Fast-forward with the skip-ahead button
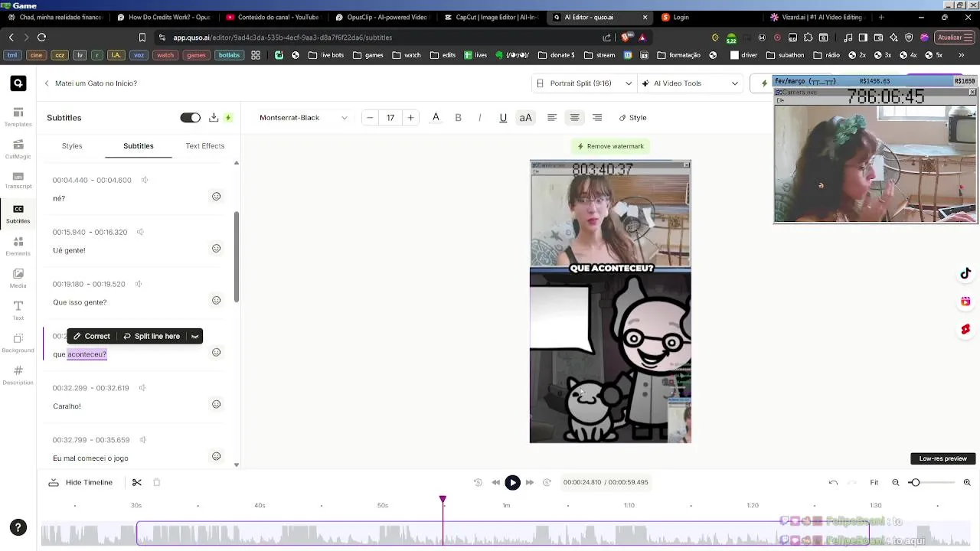 [529, 482]
